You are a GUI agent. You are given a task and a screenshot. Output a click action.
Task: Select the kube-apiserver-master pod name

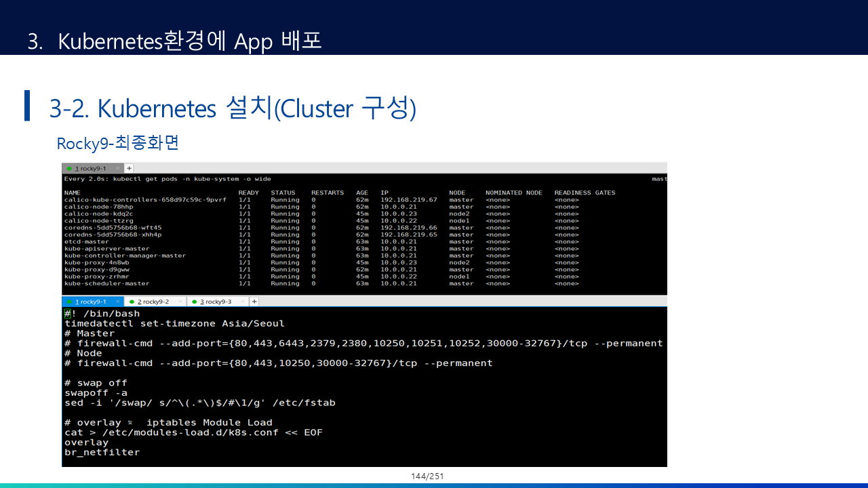pos(107,249)
